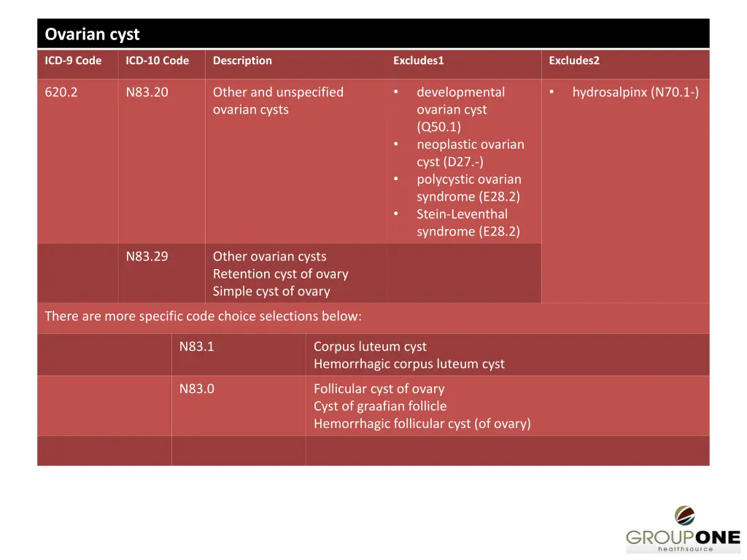Click the 'Cyst of graafian follicle' line
This screenshot has height=560, width=747.
[380, 406]
